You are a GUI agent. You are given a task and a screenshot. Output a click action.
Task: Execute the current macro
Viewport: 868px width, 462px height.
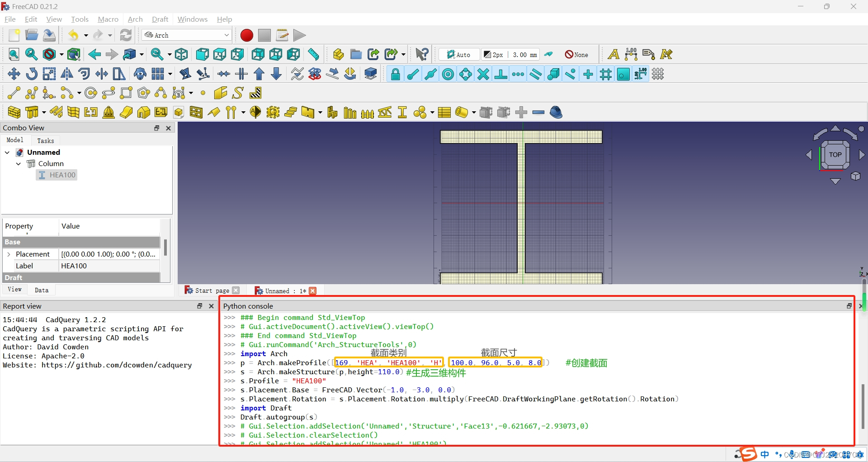point(299,35)
